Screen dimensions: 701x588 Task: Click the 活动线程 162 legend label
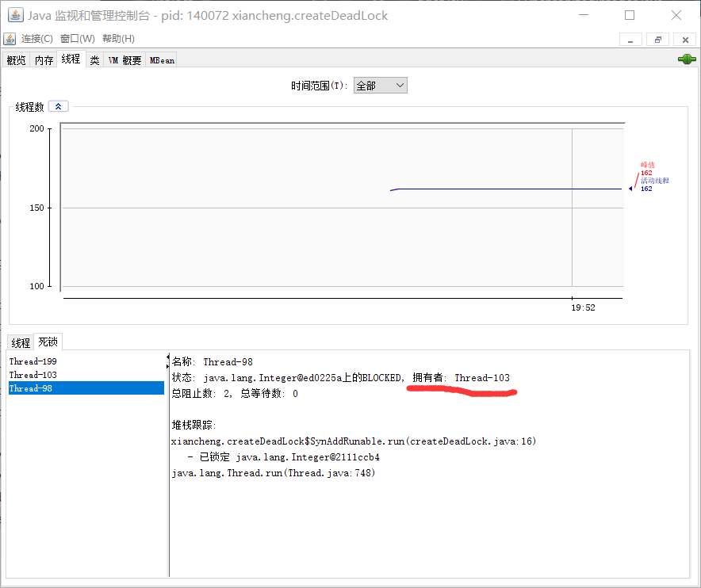[x=654, y=185]
